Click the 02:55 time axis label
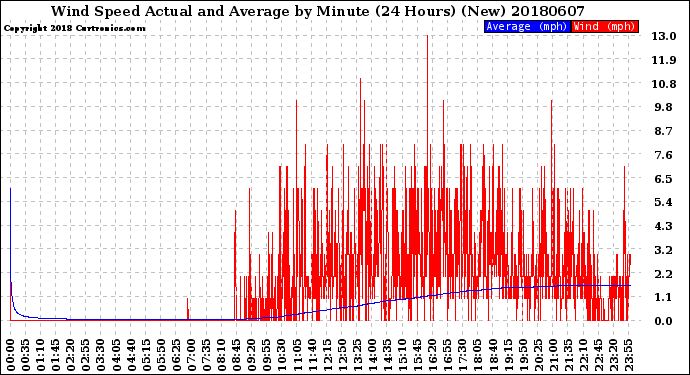 click(86, 355)
